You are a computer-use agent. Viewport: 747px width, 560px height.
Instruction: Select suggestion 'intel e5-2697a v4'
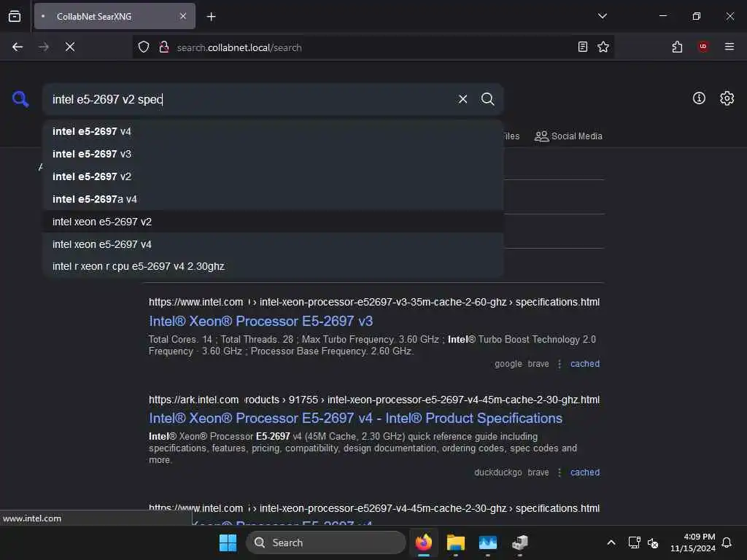click(x=273, y=199)
